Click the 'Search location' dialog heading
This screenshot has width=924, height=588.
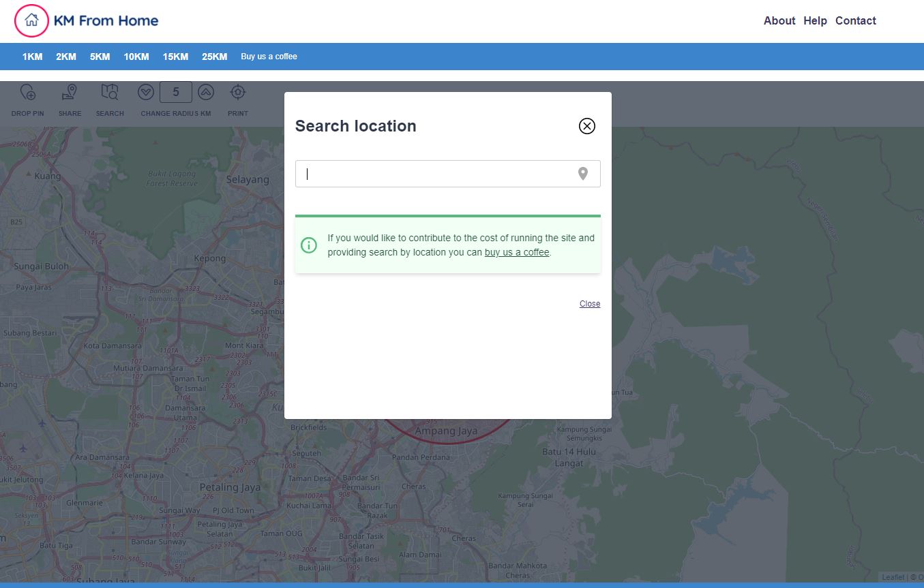(355, 126)
